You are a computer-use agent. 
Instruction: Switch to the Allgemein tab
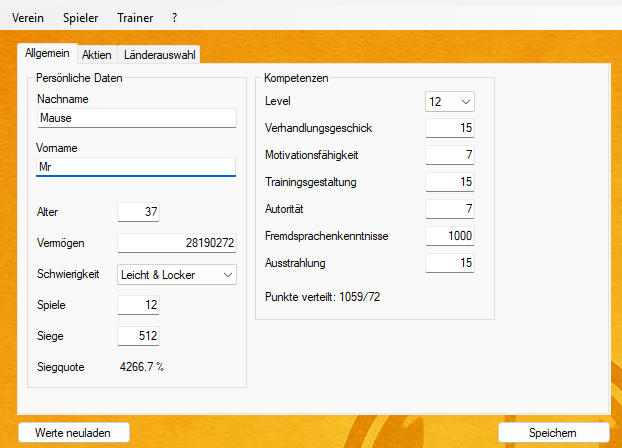[x=47, y=53]
